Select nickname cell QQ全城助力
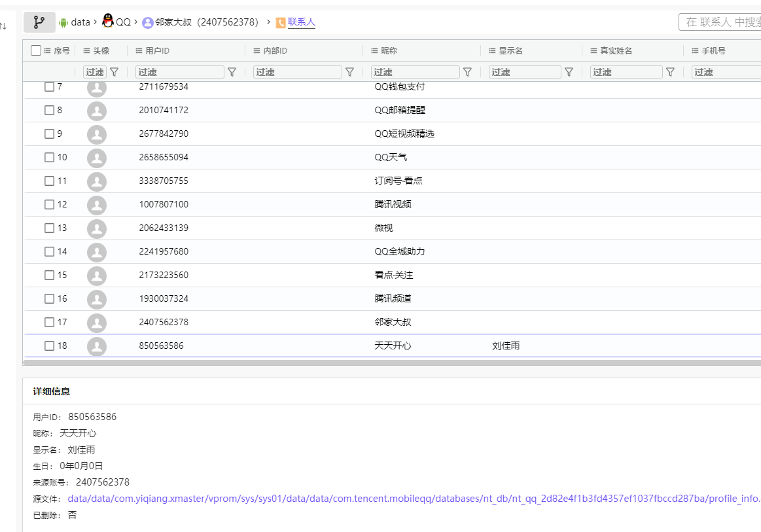761x532 pixels. (x=399, y=251)
